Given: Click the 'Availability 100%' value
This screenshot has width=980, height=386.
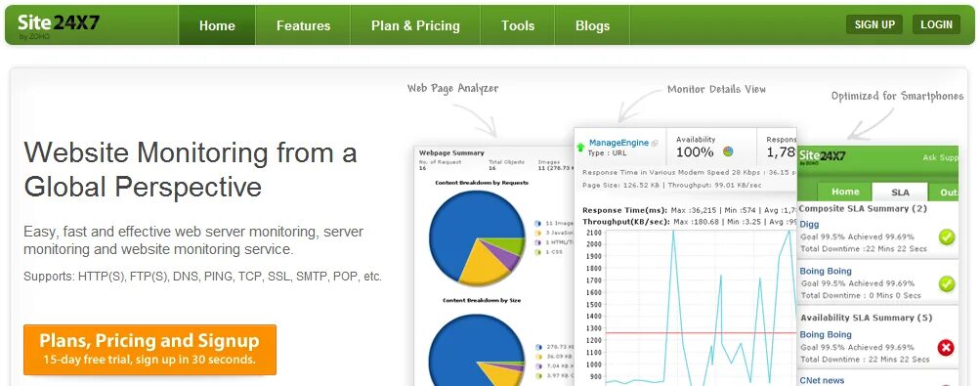Looking at the screenshot, I should pos(695,151).
